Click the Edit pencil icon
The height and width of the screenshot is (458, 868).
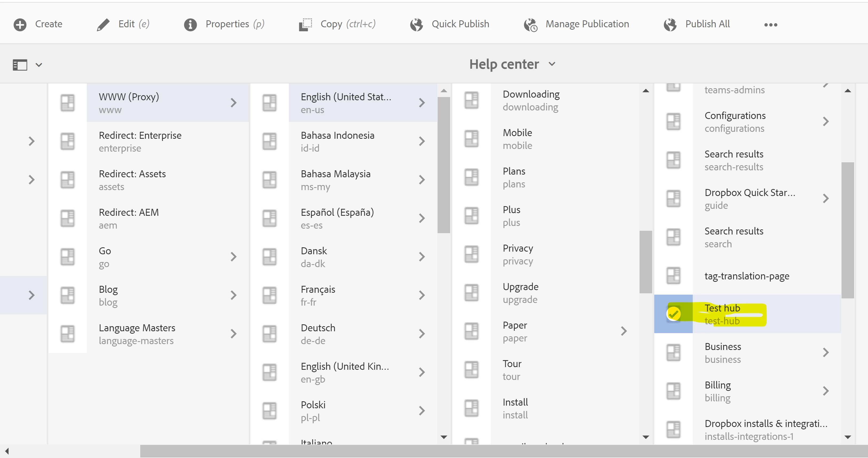(x=103, y=25)
